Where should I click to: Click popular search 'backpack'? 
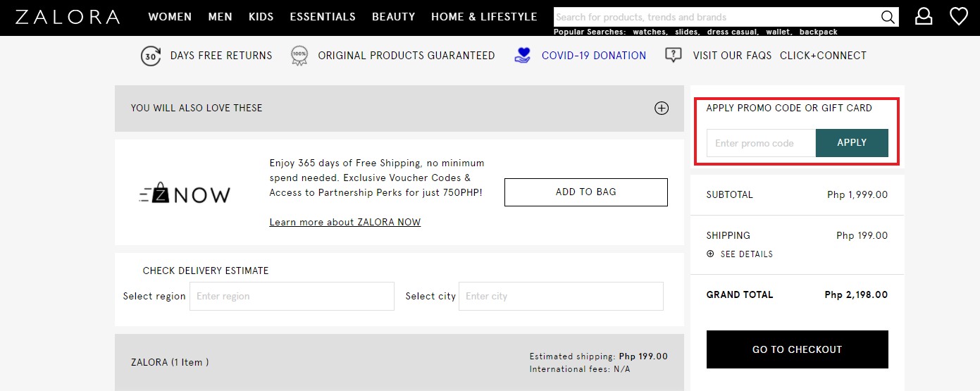point(819,32)
